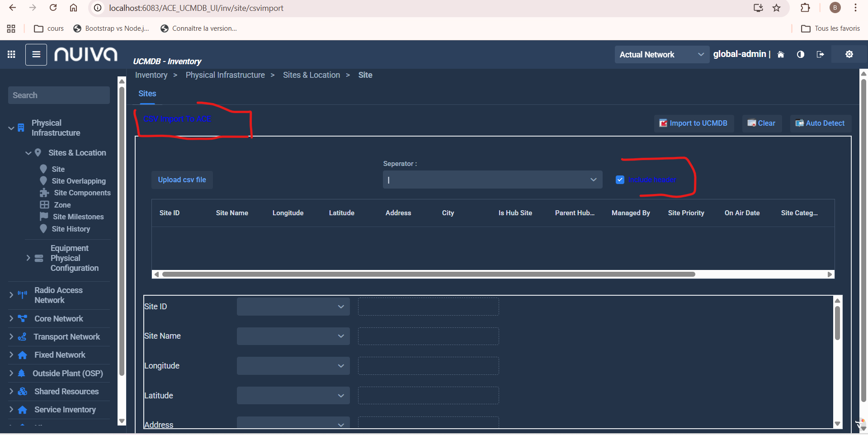The image size is (868, 435).
Task: Click the home icon in header
Action: tap(781, 55)
